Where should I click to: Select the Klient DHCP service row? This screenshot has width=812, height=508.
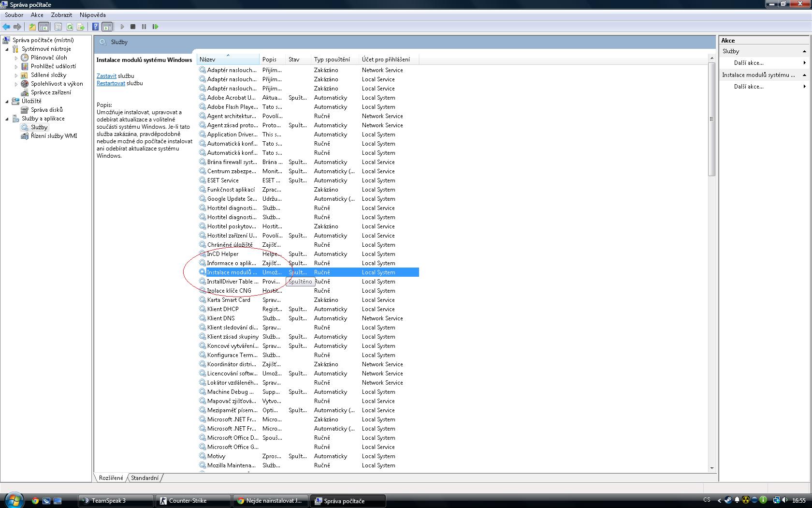pyautogui.click(x=308, y=309)
